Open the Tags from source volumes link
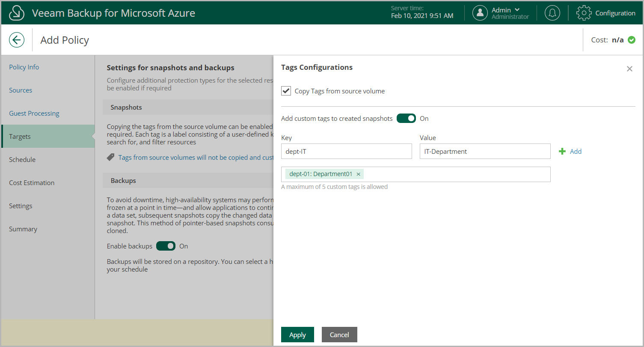Viewport: 644px width, 347px height. click(196, 157)
